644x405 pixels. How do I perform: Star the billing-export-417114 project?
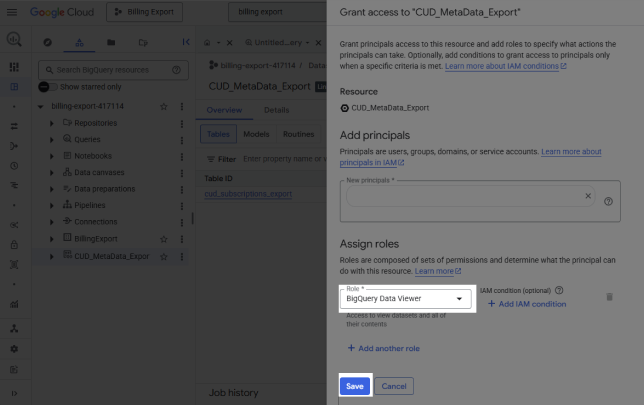(164, 106)
